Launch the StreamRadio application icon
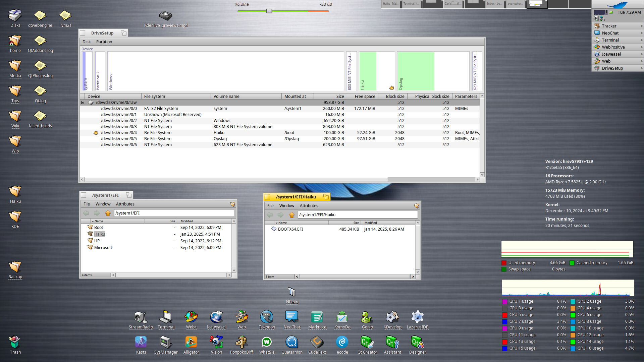 click(x=141, y=317)
